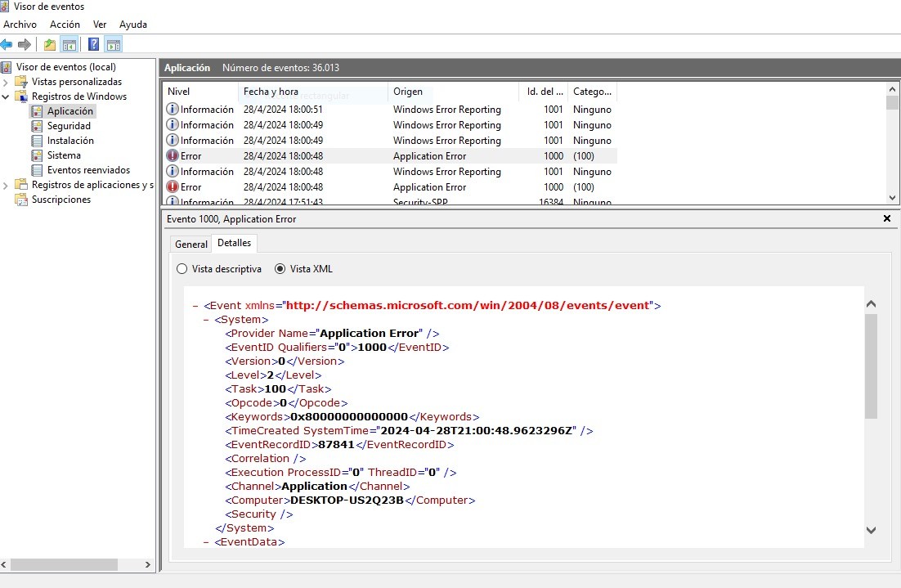Toggle the console tree show/hide toolbar icon
901x588 pixels.
(69, 44)
